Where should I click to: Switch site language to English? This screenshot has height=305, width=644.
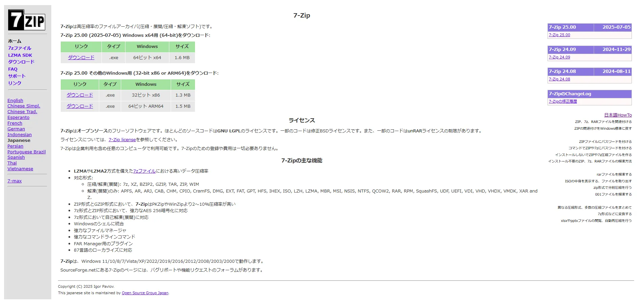tap(15, 100)
